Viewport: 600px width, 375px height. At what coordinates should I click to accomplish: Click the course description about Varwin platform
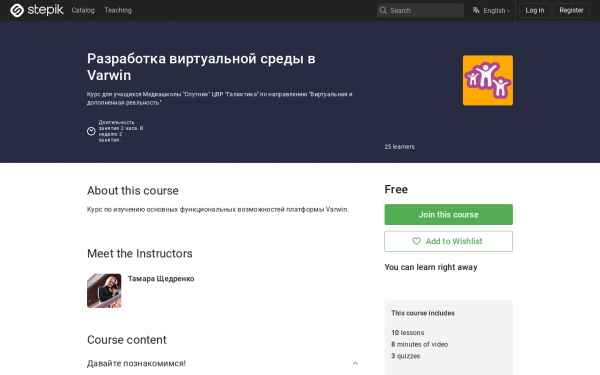(218, 209)
